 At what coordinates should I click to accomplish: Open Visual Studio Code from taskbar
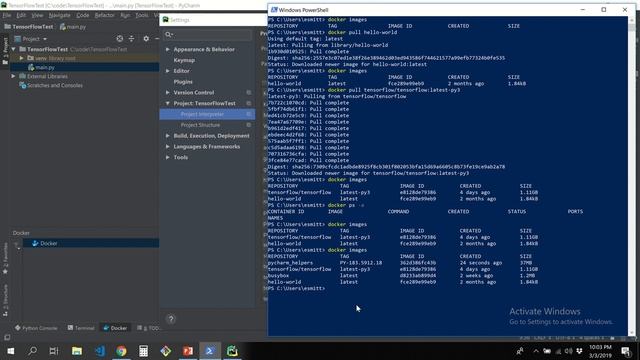(x=99, y=351)
